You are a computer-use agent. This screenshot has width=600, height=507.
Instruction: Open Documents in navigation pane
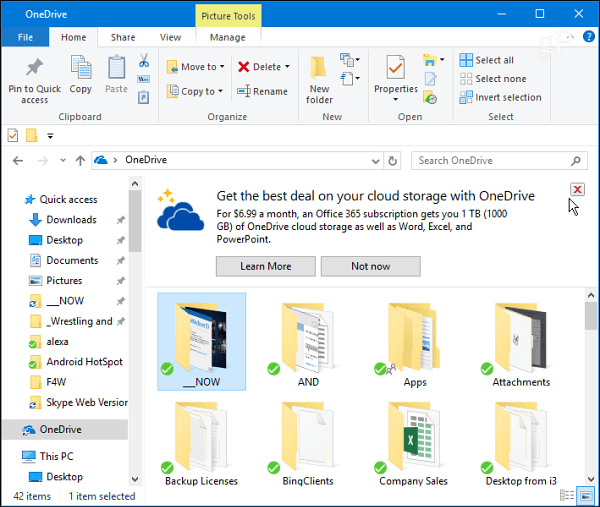[x=72, y=260]
